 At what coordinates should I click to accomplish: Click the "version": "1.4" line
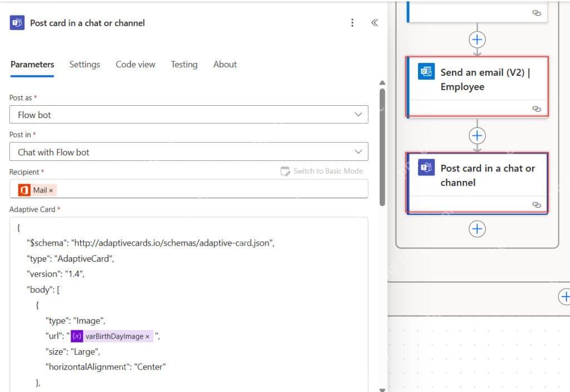click(x=55, y=274)
